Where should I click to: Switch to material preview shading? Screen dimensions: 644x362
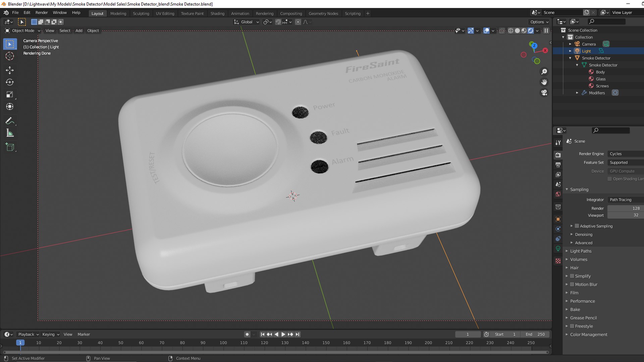pyautogui.click(x=524, y=31)
